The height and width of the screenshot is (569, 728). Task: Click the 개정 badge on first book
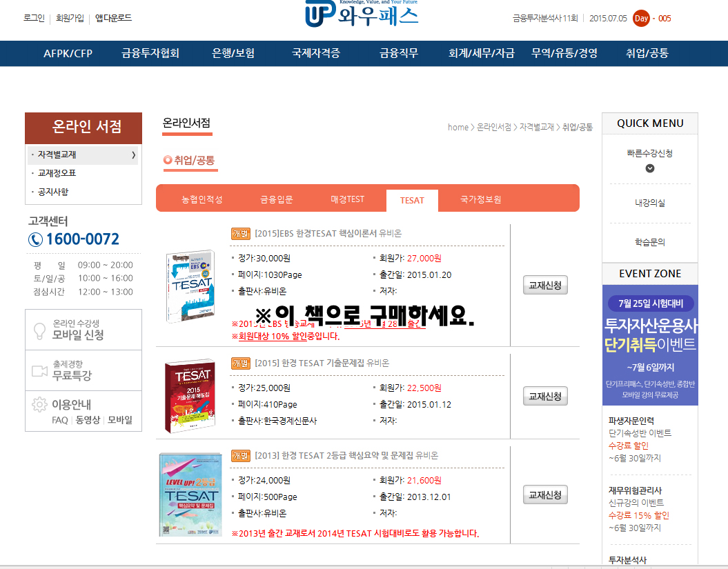(x=240, y=233)
